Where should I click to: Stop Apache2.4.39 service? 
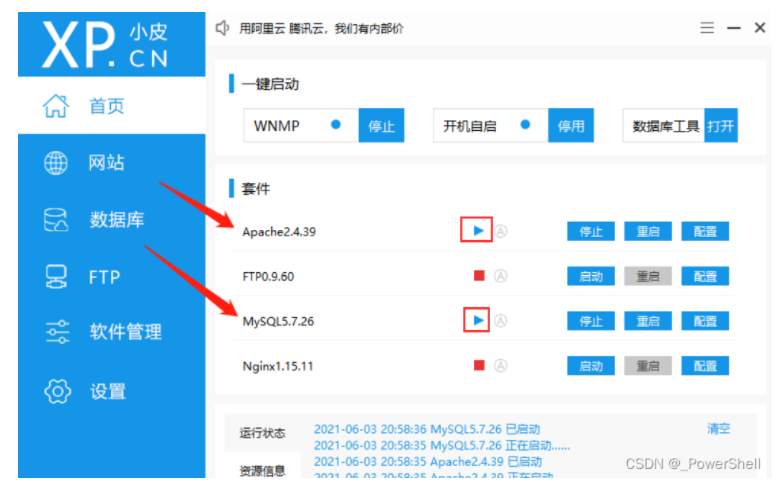(590, 232)
